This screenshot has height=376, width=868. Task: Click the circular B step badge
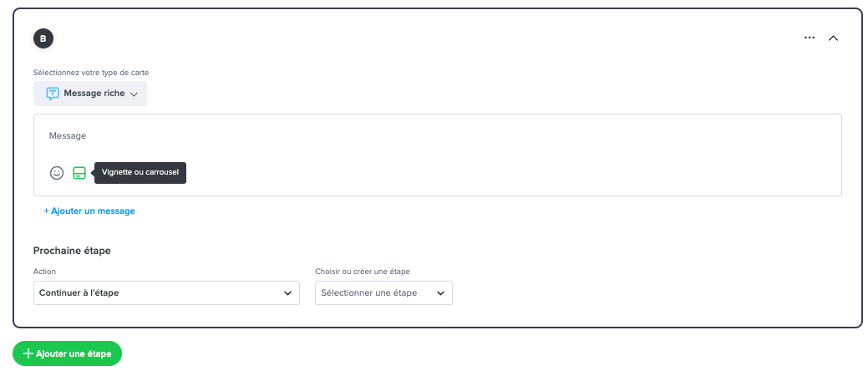tap(43, 38)
